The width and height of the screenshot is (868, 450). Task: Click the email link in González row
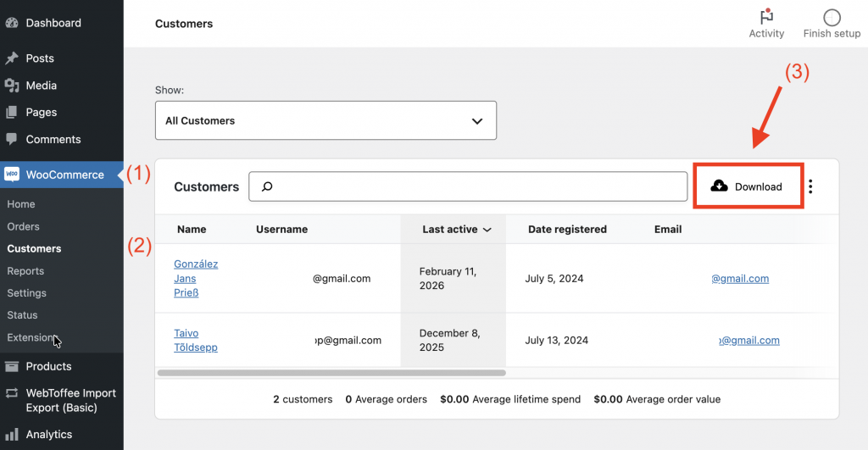[740, 279]
